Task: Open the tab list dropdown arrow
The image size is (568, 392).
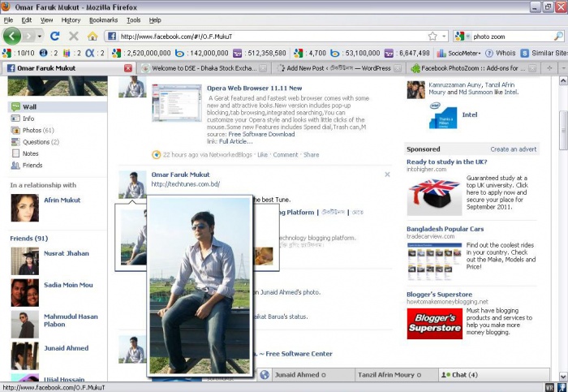Action: coord(563,67)
